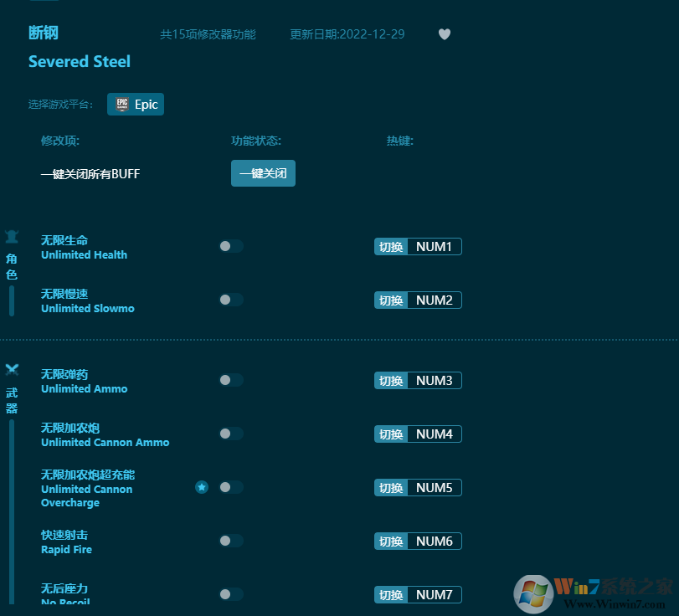Select the Epic platform button
The image size is (679, 616).
coord(136,104)
